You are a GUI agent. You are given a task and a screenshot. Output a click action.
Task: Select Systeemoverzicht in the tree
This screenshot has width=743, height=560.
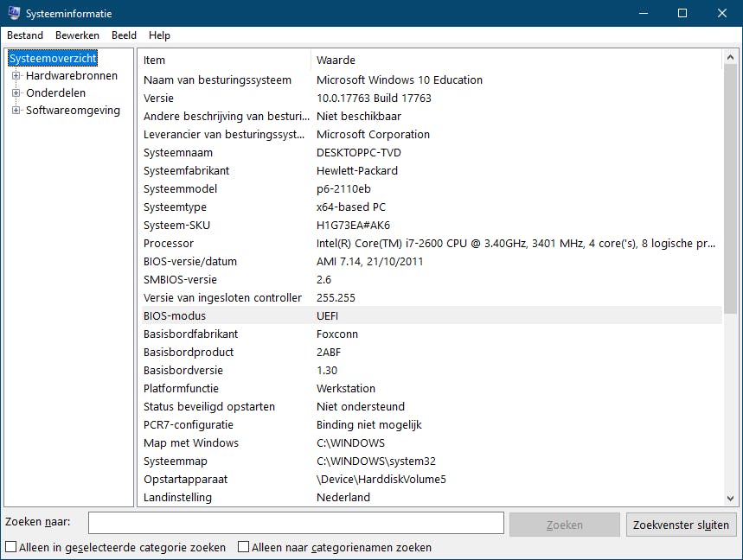[x=53, y=58]
